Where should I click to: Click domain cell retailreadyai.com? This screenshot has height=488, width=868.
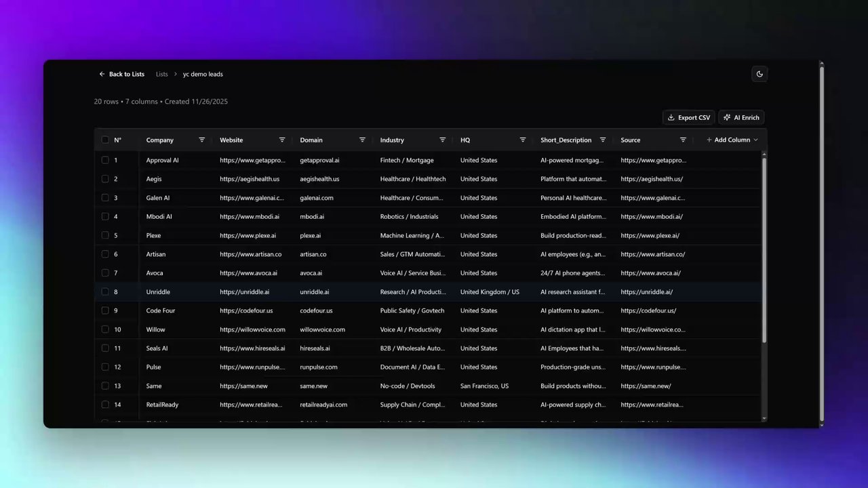tap(323, 405)
